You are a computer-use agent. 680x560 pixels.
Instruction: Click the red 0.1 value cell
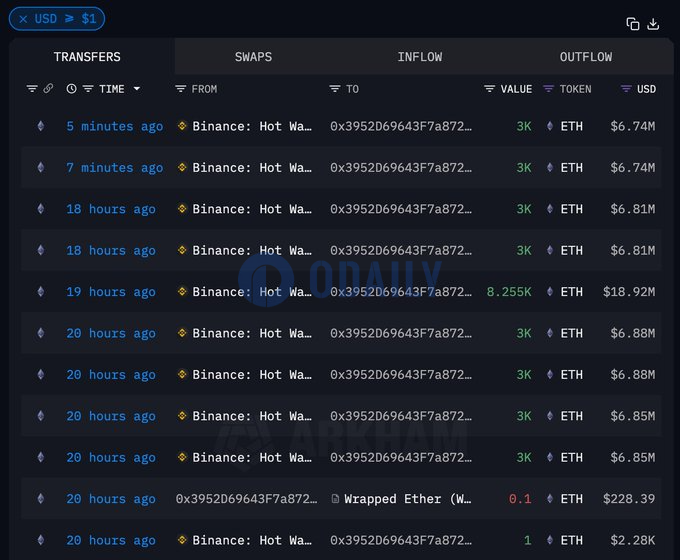pyautogui.click(x=520, y=499)
